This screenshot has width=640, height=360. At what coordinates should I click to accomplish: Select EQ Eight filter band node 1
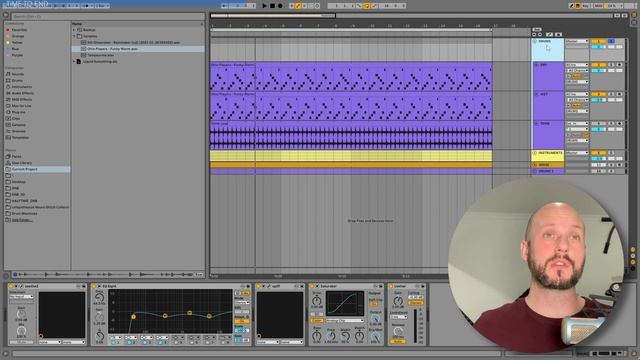(x=133, y=316)
